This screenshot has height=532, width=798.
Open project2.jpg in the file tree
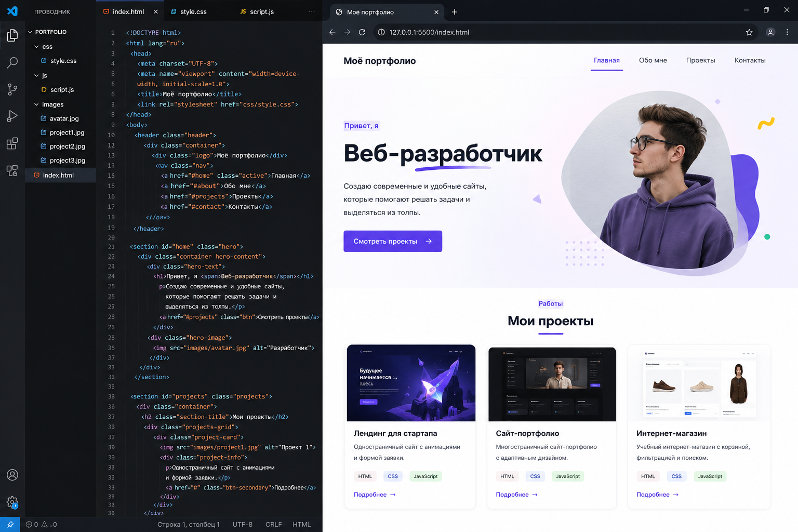click(x=60, y=147)
